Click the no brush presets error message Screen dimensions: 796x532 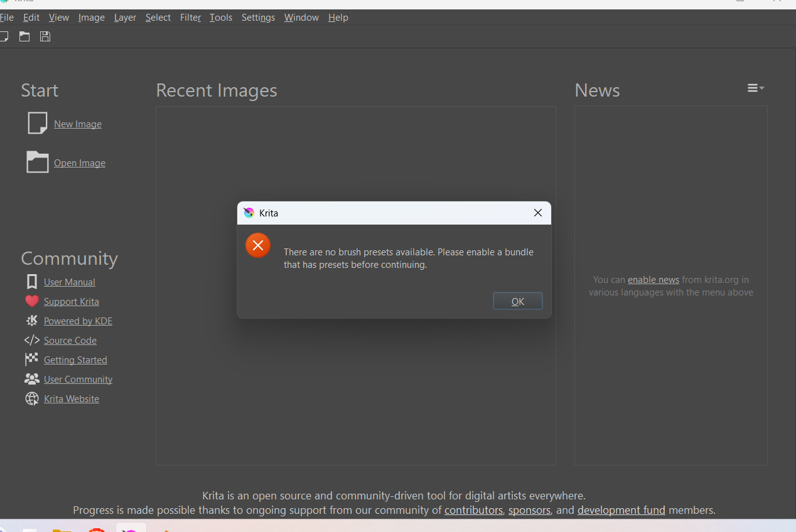[x=409, y=258]
